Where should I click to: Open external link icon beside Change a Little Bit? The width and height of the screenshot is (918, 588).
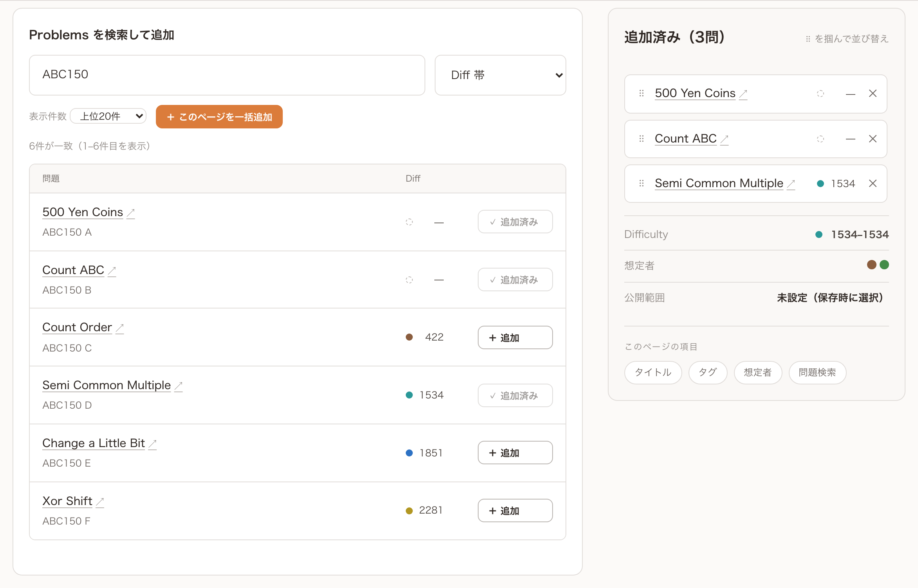coord(153,444)
